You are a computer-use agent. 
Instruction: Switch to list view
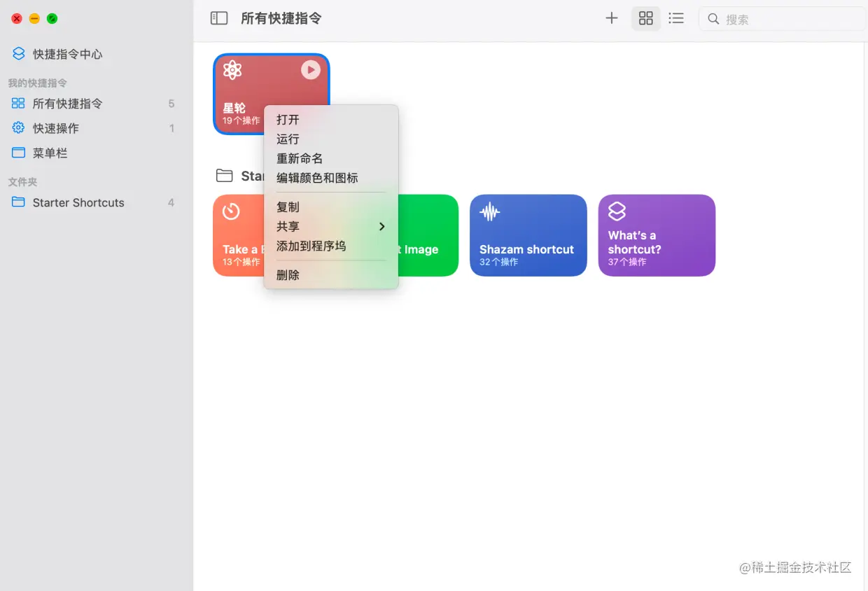(x=676, y=18)
